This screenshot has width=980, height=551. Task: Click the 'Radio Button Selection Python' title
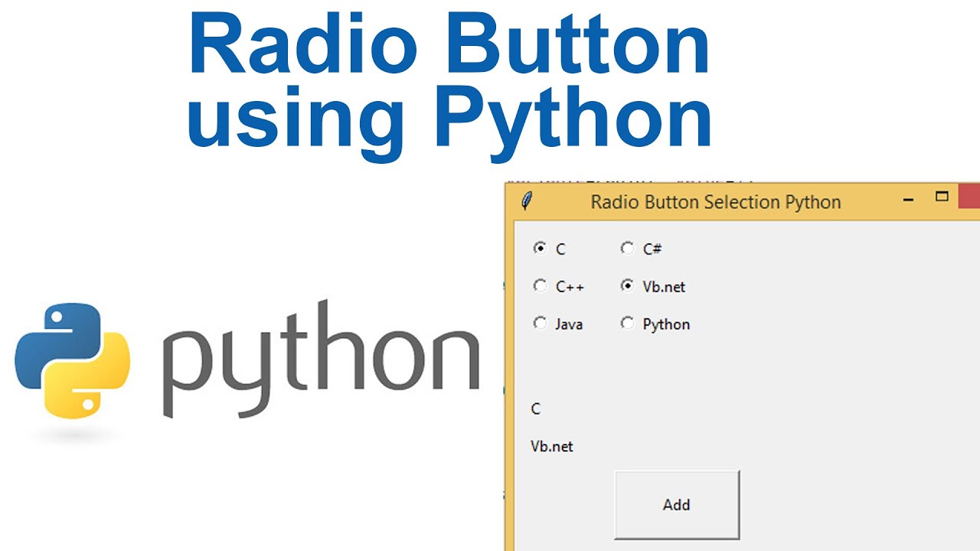pyautogui.click(x=716, y=203)
